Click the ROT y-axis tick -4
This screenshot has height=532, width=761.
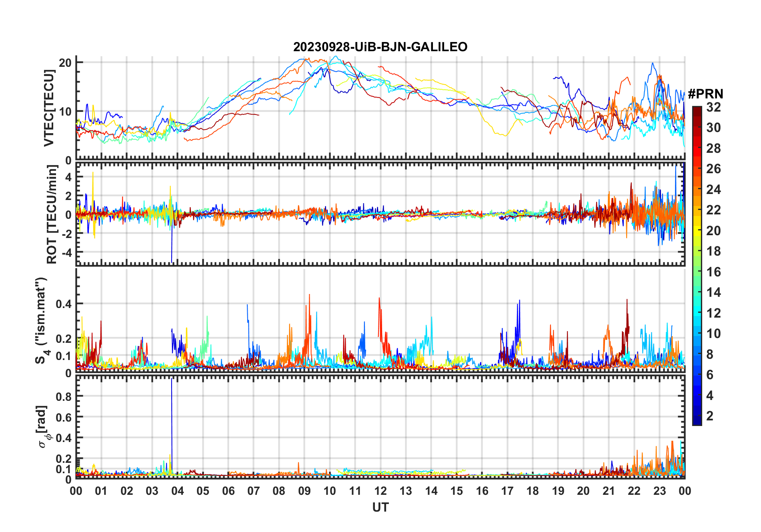[66, 253]
